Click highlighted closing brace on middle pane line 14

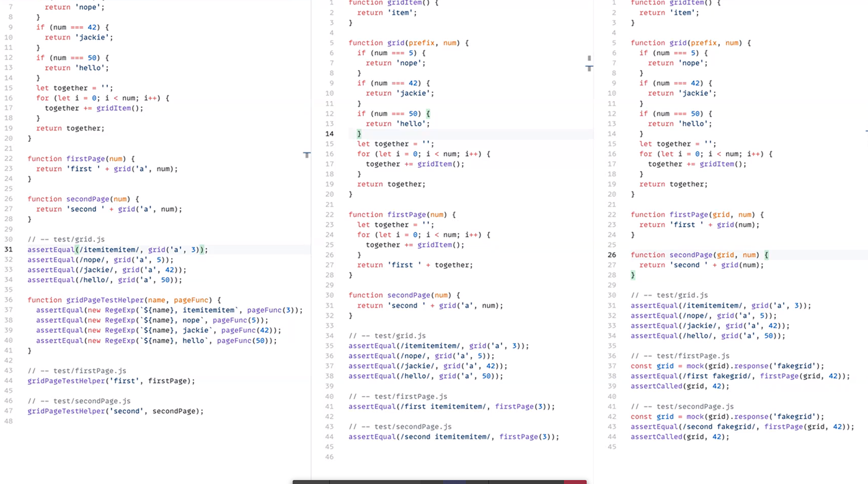pyautogui.click(x=359, y=134)
